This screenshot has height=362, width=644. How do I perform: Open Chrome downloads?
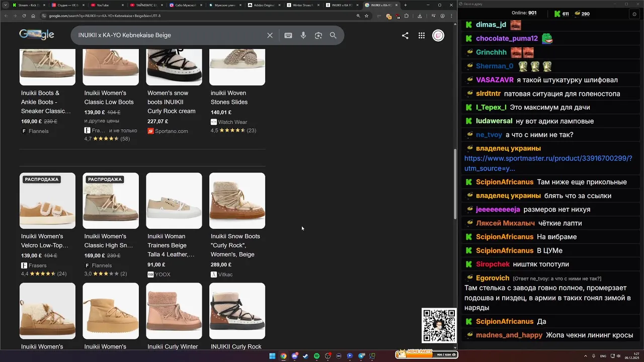(x=420, y=16)
